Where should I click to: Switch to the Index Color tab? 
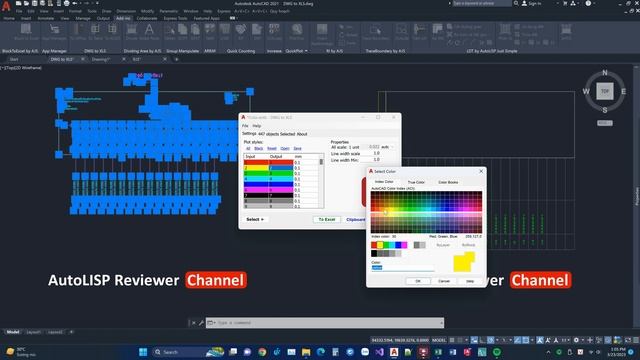384,182
